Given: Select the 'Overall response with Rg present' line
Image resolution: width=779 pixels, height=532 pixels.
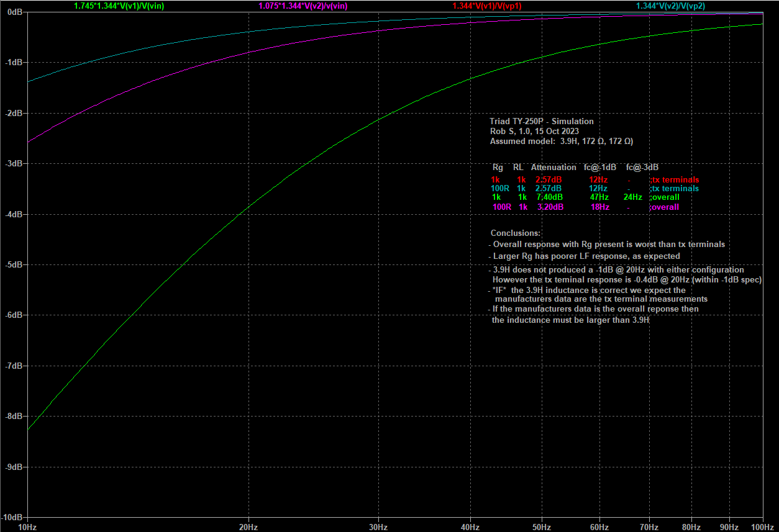Looking at the screenshot, I should tap(606, 245).
